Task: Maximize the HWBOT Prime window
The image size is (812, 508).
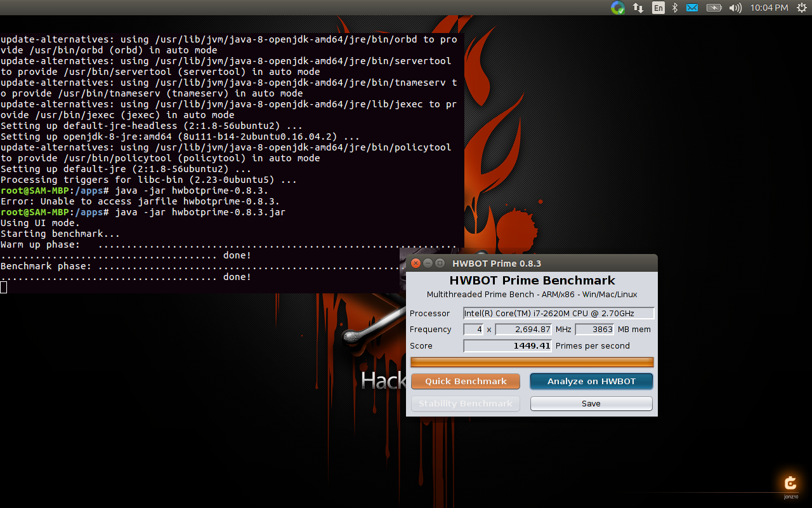Action: click(440, 263)
